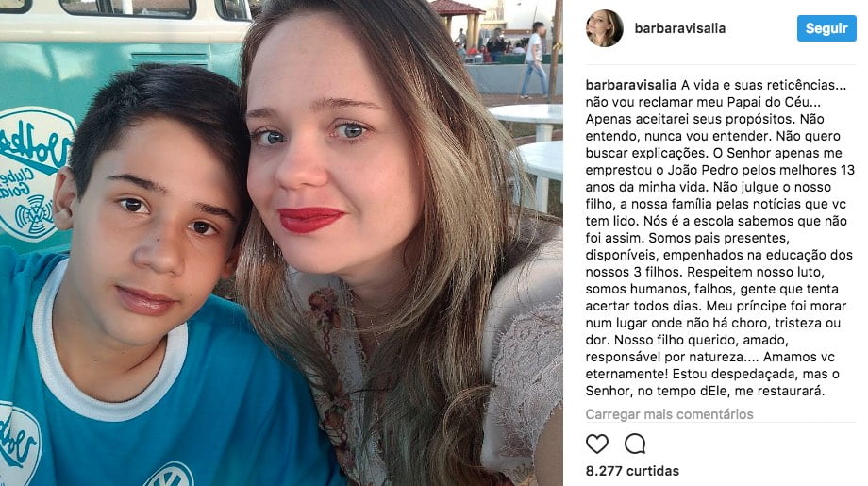Screen dimensions: 868x486
Task: Follow the account with the Seguir button
Action: 826,28
